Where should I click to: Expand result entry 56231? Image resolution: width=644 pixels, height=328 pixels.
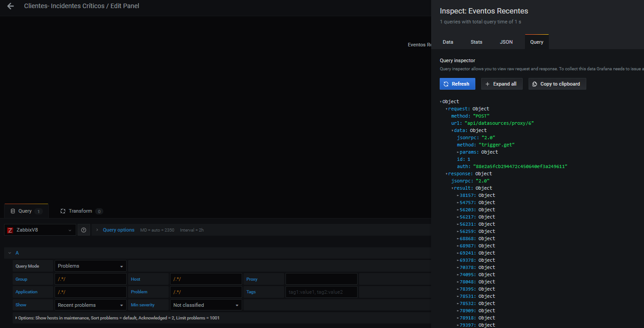(458, 224)
